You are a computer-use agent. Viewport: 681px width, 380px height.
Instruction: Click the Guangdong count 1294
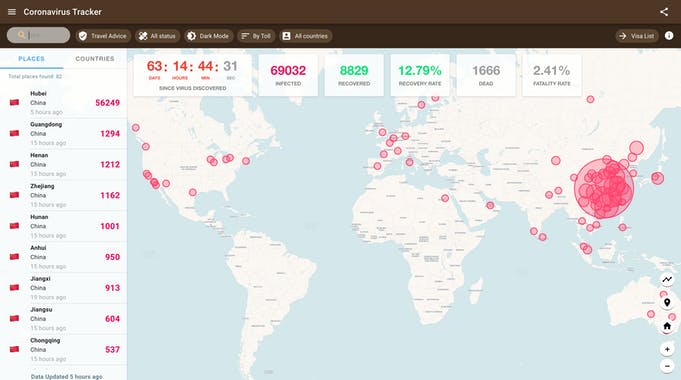[x=110, y=134]
